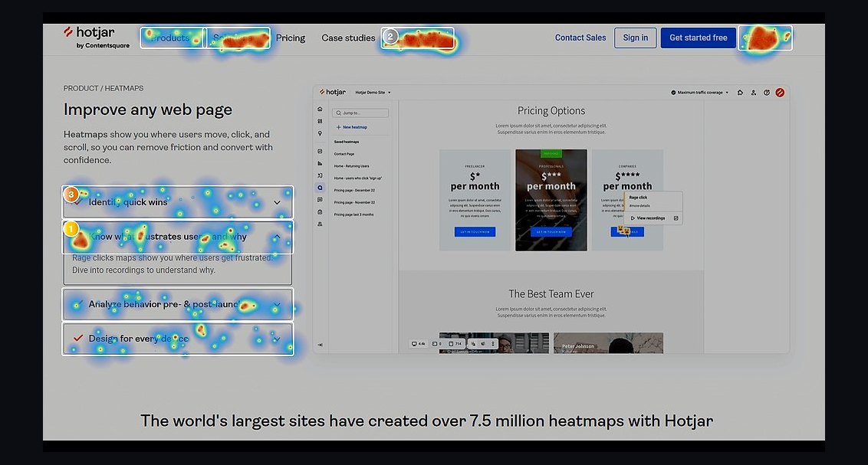Expand the 'Identify quick wins' chevron

(277, 202)
